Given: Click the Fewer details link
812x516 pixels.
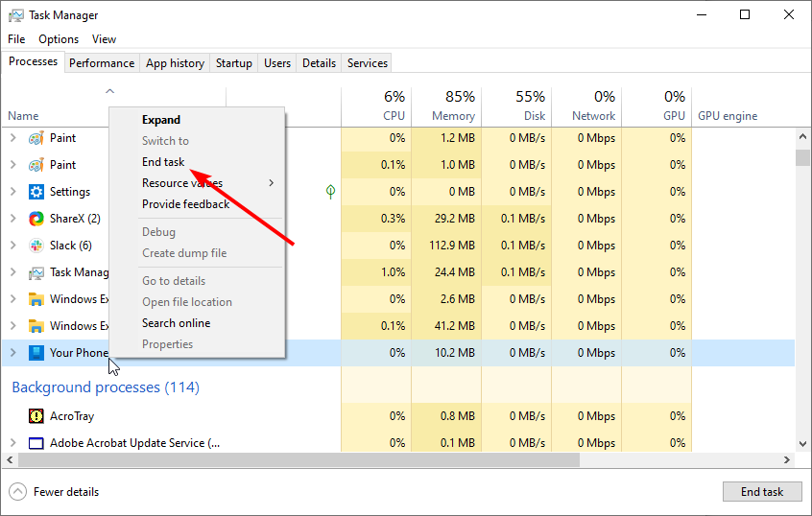Looking at the screenshot, I should [66, 492].
